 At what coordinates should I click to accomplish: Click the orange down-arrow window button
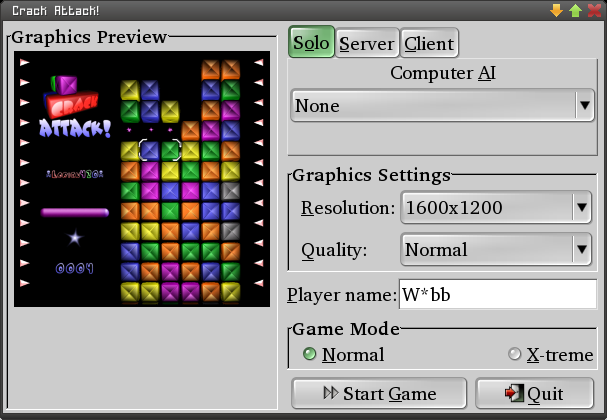pos(556,10)
